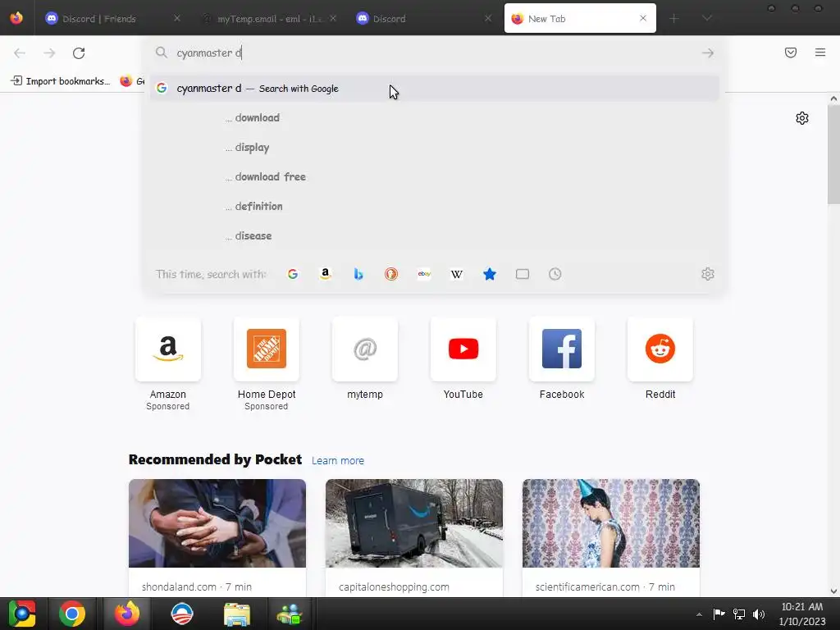Image resolution: width=840 pixels, height=630 pixels.
Task: Go back to the previous page
Action: click(20, 53)
